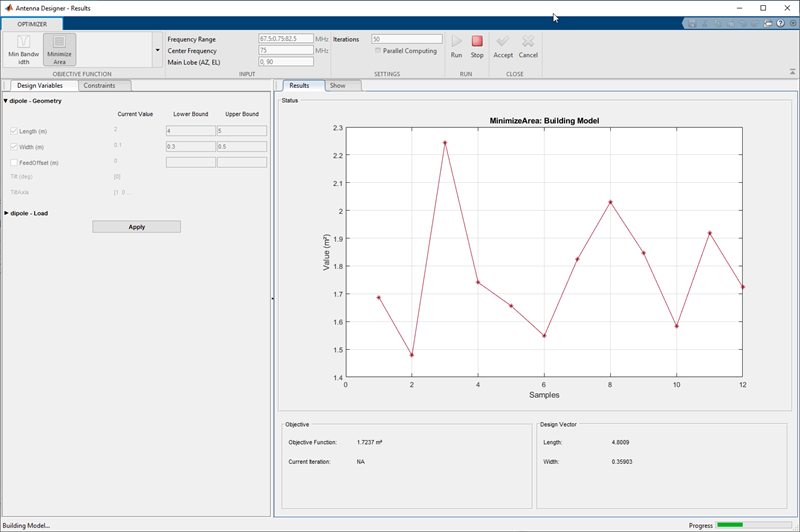Screen dimensions: 800x532
Task: Click the Objective Function value 1.7237 m²
Action: point(369,442)
